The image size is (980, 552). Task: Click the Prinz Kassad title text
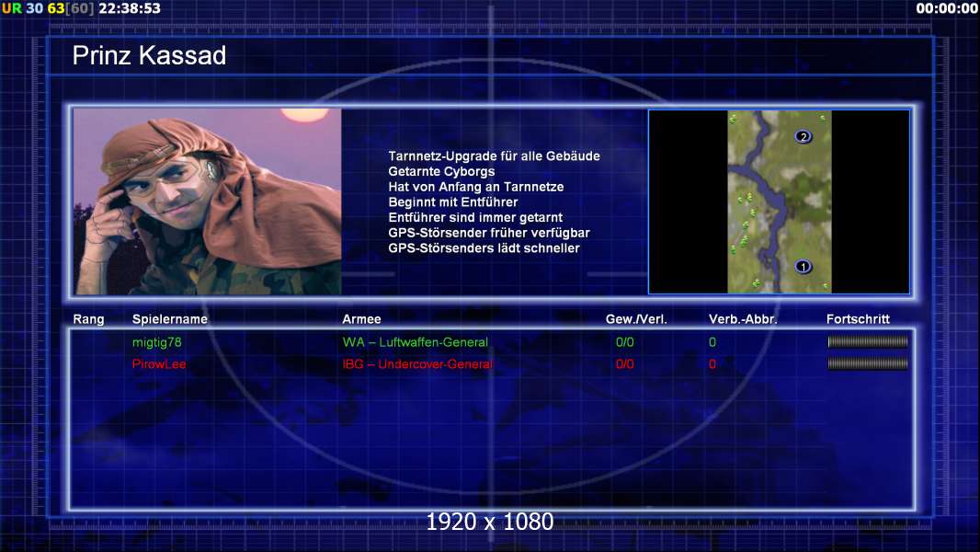pos(149,55)
